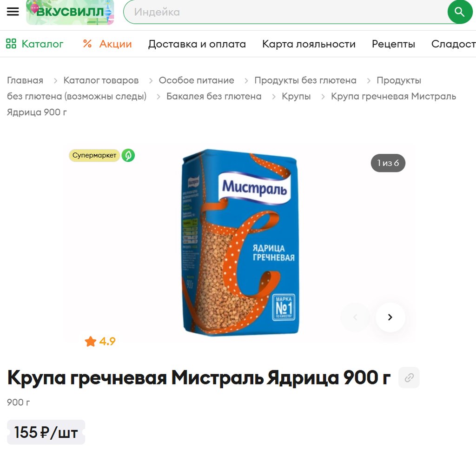Screen dimensions: 476x449
Task: Click the Мистраль buckwheat product image
Action: pos(240,242)
